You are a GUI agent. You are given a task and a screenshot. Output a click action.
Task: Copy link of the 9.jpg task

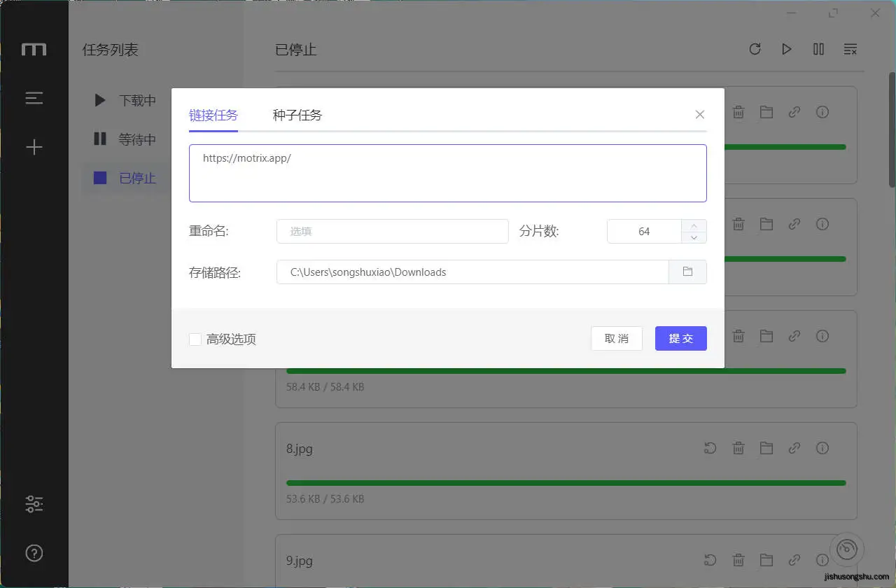pyautogui.click(x=794, y=560)
